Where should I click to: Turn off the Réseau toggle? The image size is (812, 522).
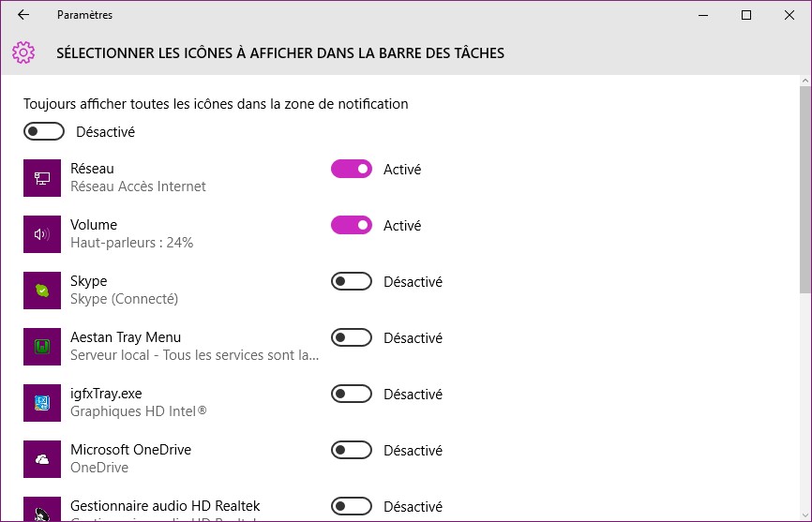click(352, 170)
